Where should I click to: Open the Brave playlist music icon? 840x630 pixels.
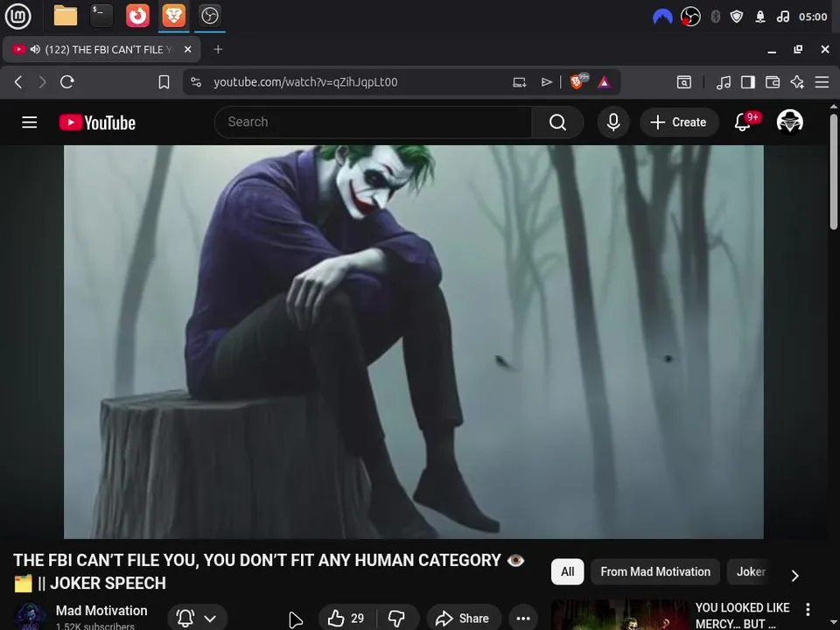724,82
